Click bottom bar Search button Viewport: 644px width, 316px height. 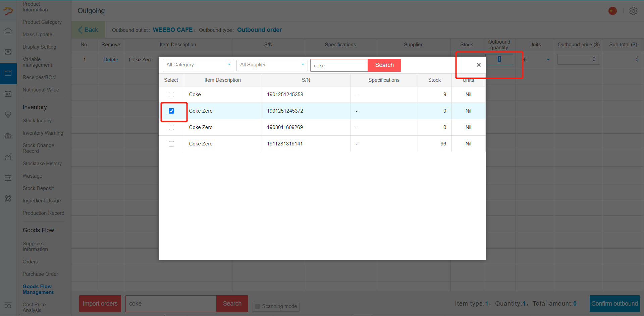click(x=232, y=304)
